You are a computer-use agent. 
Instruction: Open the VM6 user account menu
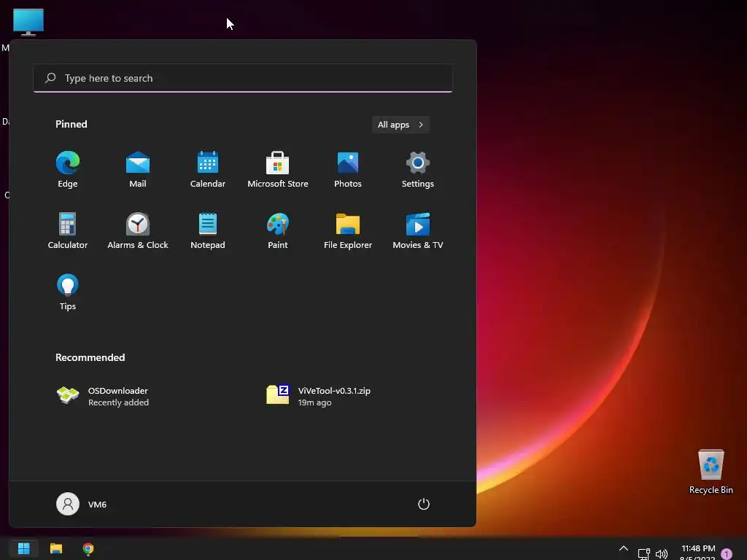coord(82,504)
